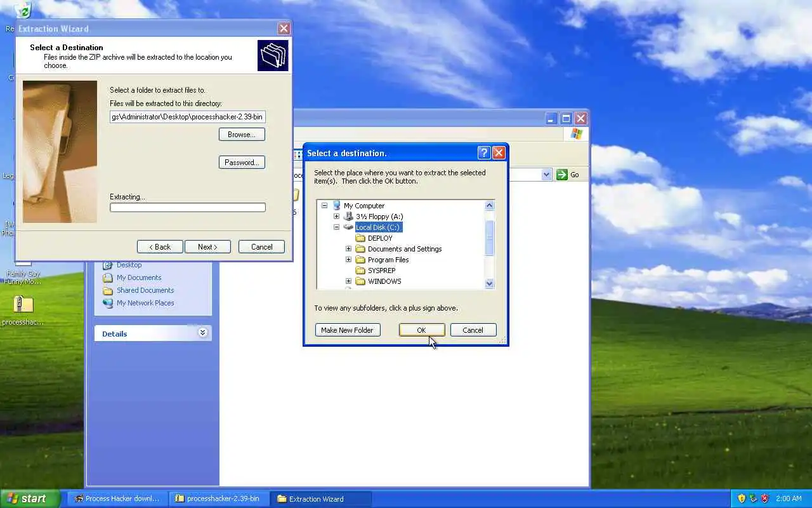This screenshot has height=508, width=812.
Task: Select WINDOWS folder in the tree
Action: pos(384,281)
